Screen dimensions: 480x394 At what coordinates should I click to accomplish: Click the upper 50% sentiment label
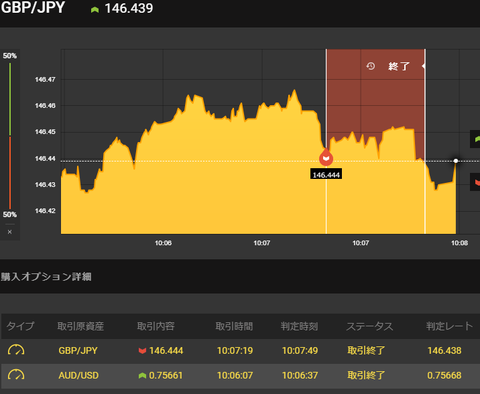coord(10,56)
